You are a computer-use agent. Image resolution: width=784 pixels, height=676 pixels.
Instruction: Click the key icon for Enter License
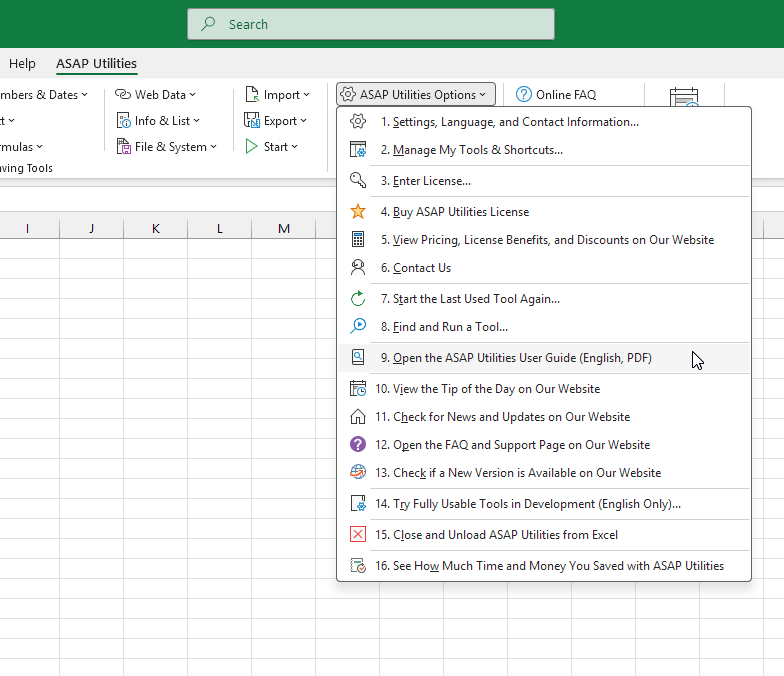358,180
